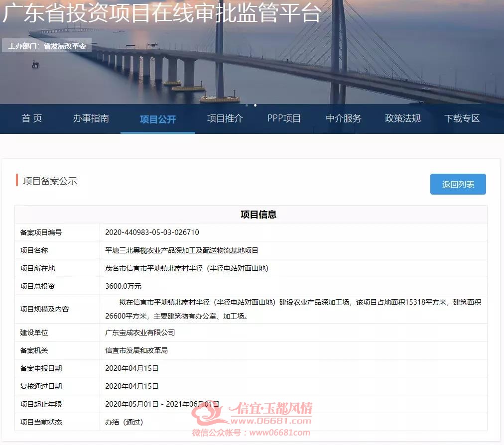
Task: Click the 复核通过日期 value 2020年04月15日
Action: 132,386
